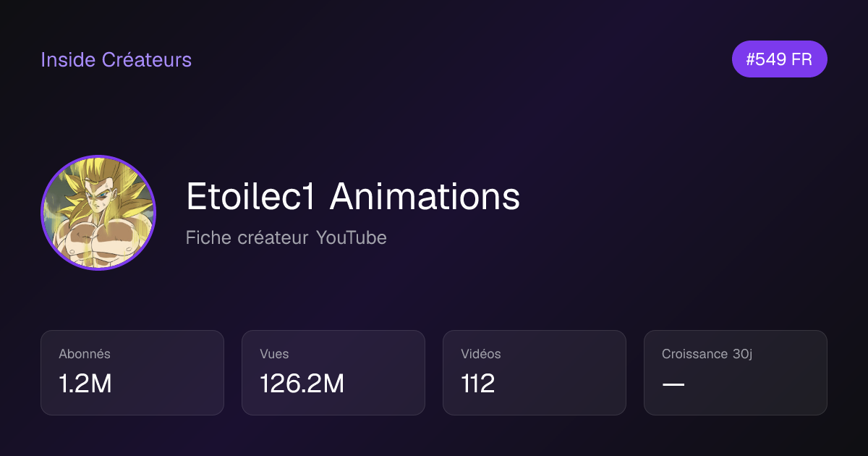Screen dimensions: 868x456
Task: Click the word YouTube in the subtitle
Action: pos(351,237)
